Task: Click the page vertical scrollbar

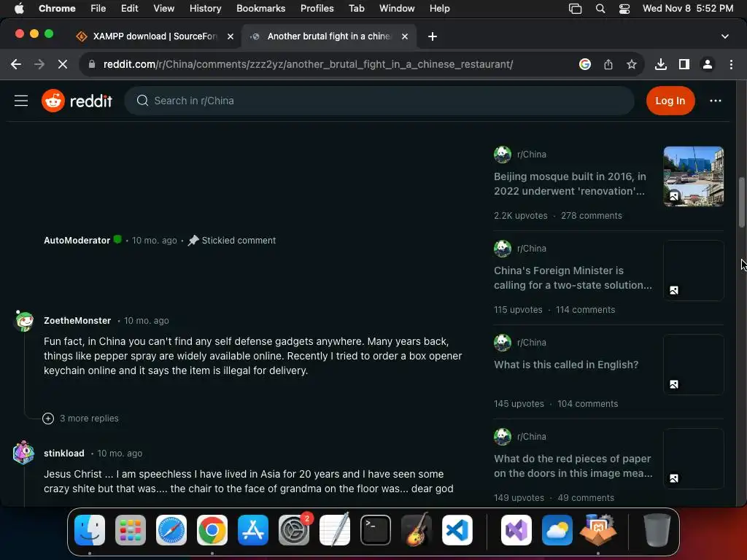Action: click(741, 203)
